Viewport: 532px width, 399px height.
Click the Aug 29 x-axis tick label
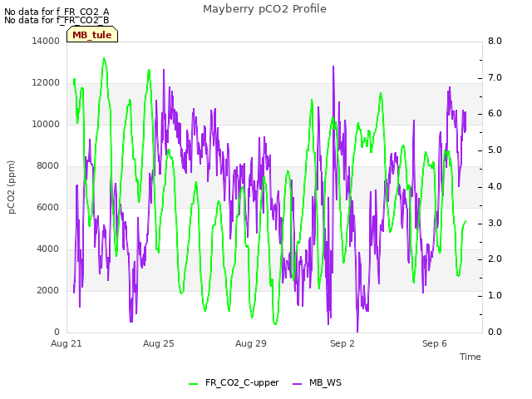(251, 343)
